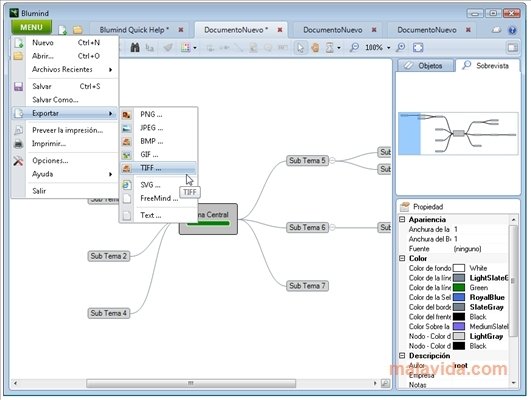Click the horizontal canvas scrollbar thumb
531x400 pixels.
191,383
